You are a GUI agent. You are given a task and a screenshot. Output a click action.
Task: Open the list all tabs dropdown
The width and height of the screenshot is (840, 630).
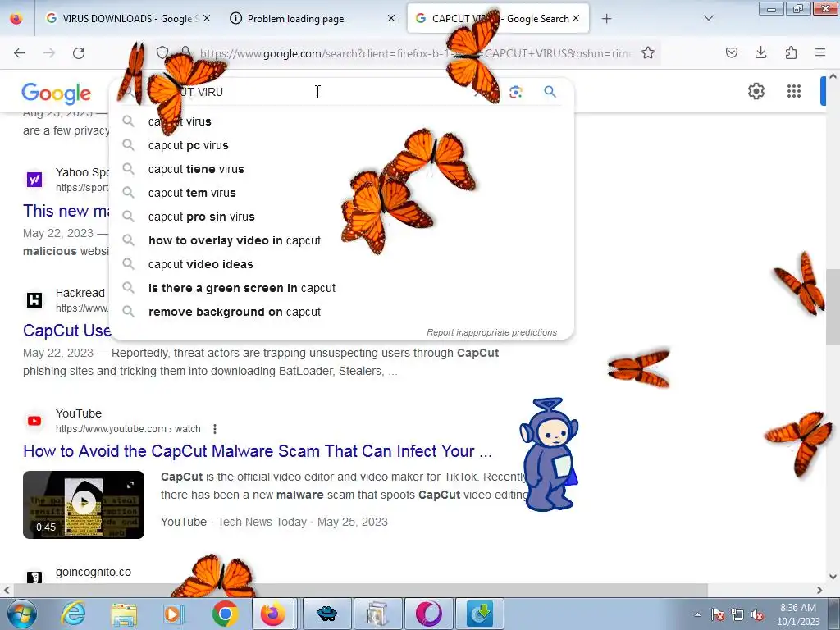[x=708, y=18]
